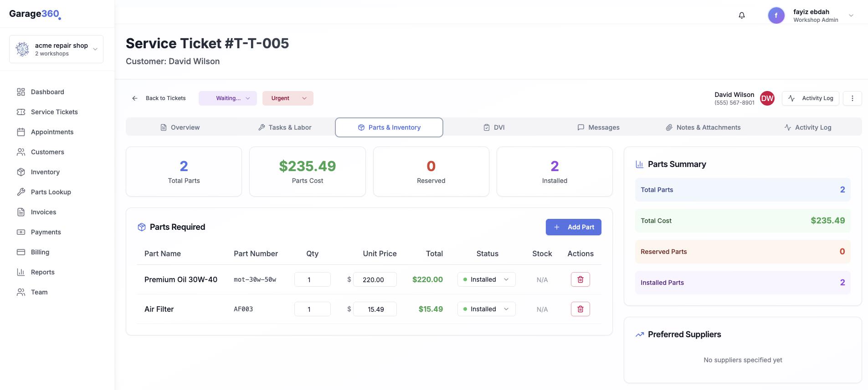The height and width of the screenshot is (390, 868).
Task: Go to Parts Lookup in sidebar
Action: click(51, 192)
